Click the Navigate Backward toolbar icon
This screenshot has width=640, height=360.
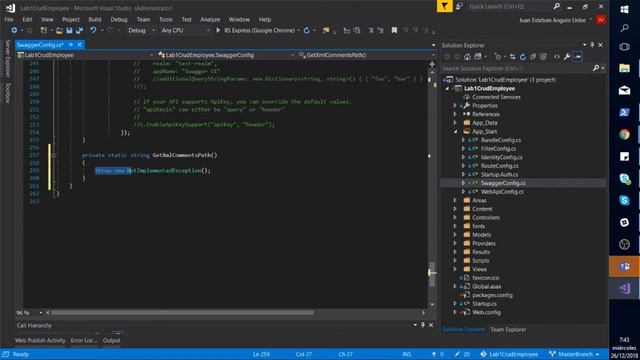[x=14, y=30]
